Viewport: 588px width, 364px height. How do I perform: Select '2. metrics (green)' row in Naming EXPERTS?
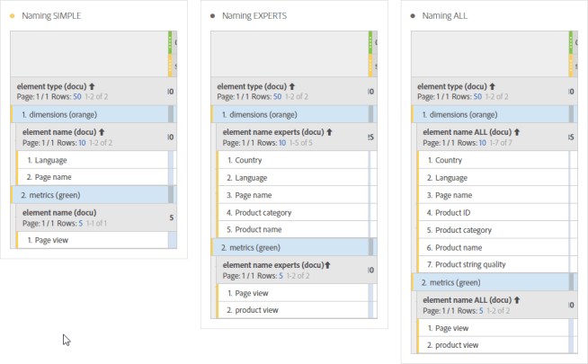point(288,247)
